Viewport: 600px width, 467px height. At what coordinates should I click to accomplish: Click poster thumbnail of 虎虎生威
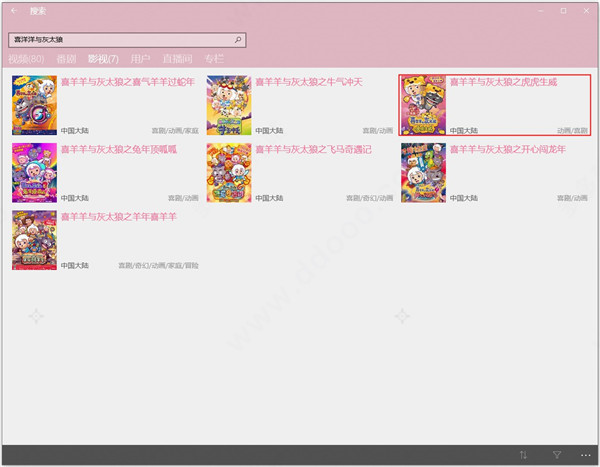(x=423, y=105)
